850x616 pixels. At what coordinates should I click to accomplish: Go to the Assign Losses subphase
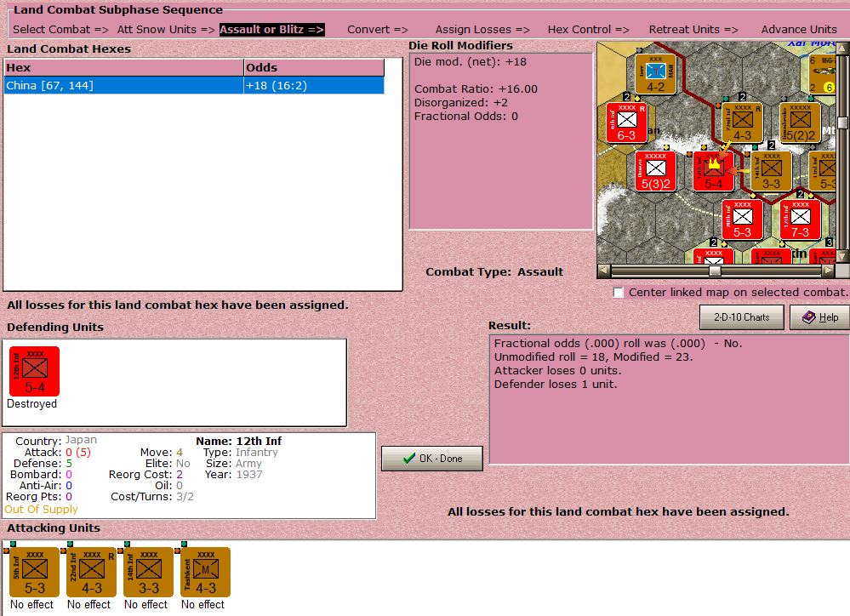[482, 29]
